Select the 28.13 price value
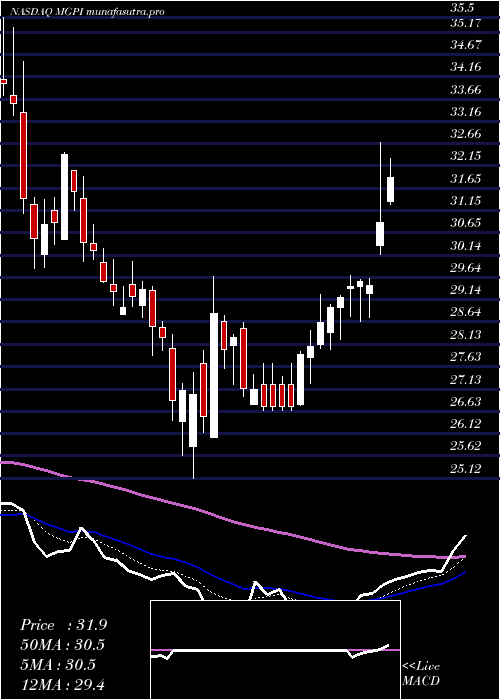 (466, 335)
